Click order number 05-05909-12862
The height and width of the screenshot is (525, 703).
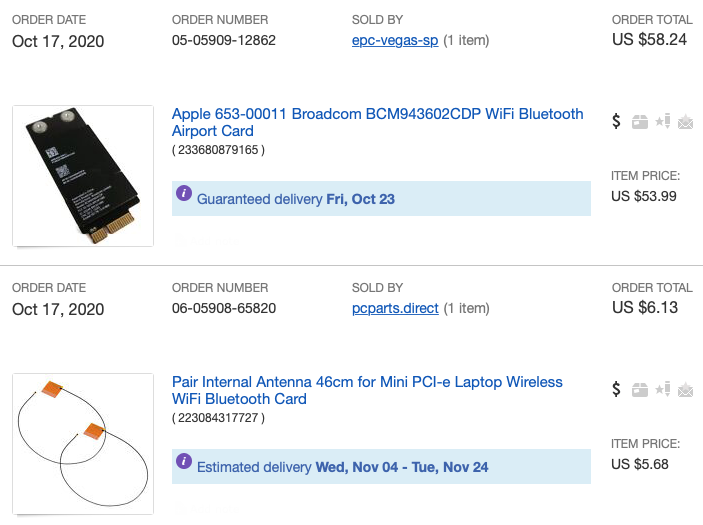coord(224,40)
